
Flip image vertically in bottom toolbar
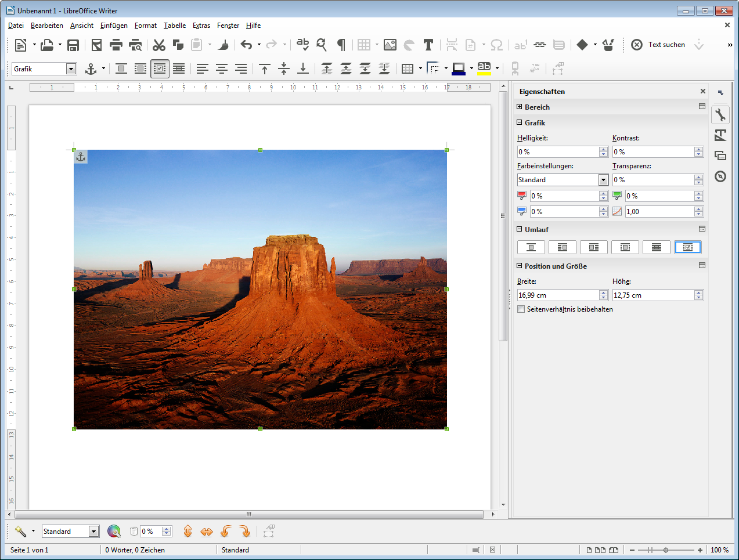pyautogui.click(x=188, y=531)
